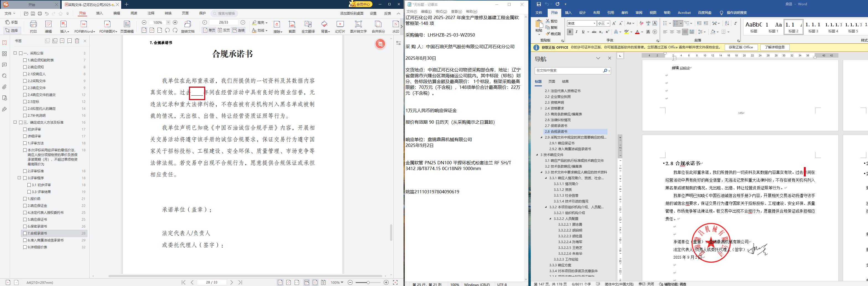Toggle Italic in Word font group
868x286 pixels.
[x=576, y=32]
